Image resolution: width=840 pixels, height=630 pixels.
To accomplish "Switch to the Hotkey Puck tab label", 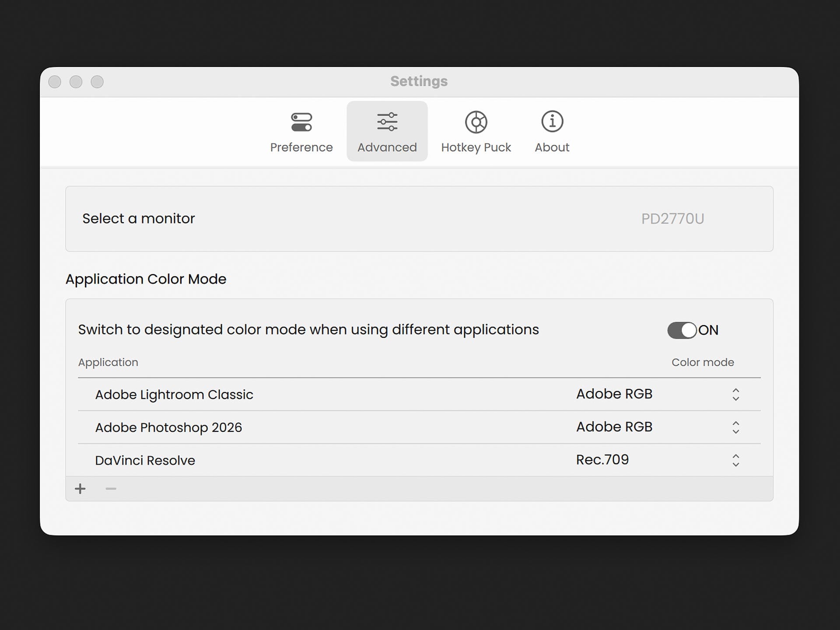I will tap(476, 147).
